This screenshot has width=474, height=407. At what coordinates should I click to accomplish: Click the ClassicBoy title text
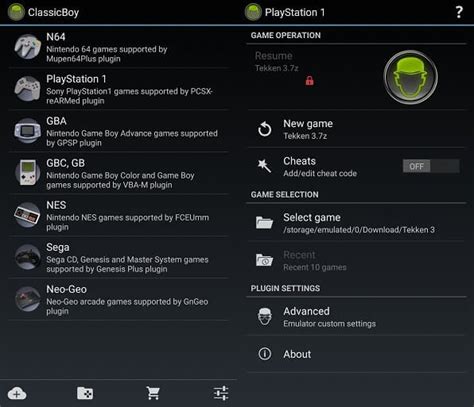coord(53,12)
